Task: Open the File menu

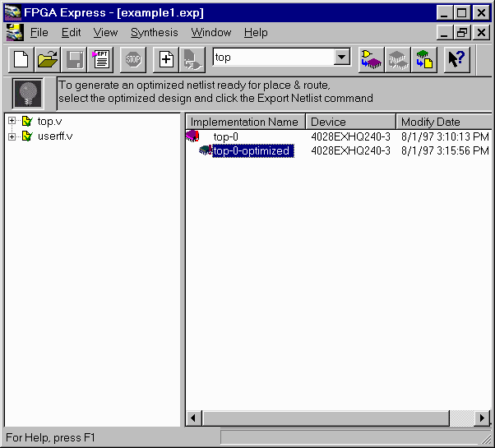Action: (x=39, y=33)
